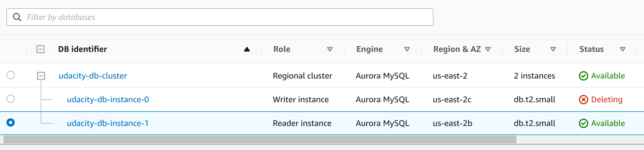Click the Reader instance role cell
Screen dimensions: 644x150
pos(302,123)
